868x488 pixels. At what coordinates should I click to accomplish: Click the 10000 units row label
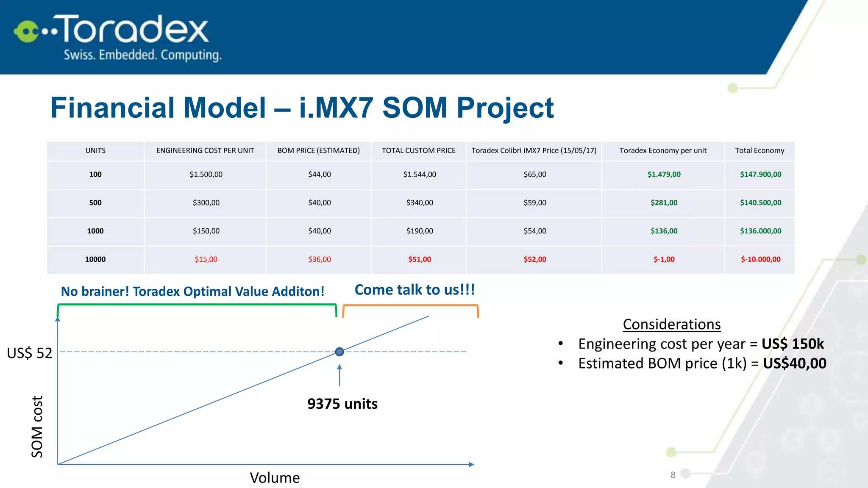click(x=95, y=259)
